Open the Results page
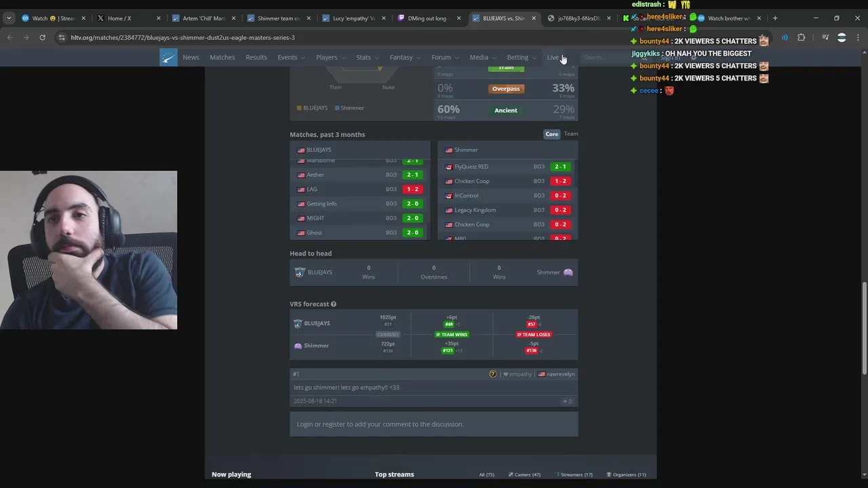Screen dimensions: 868x488 pos(256,58)
